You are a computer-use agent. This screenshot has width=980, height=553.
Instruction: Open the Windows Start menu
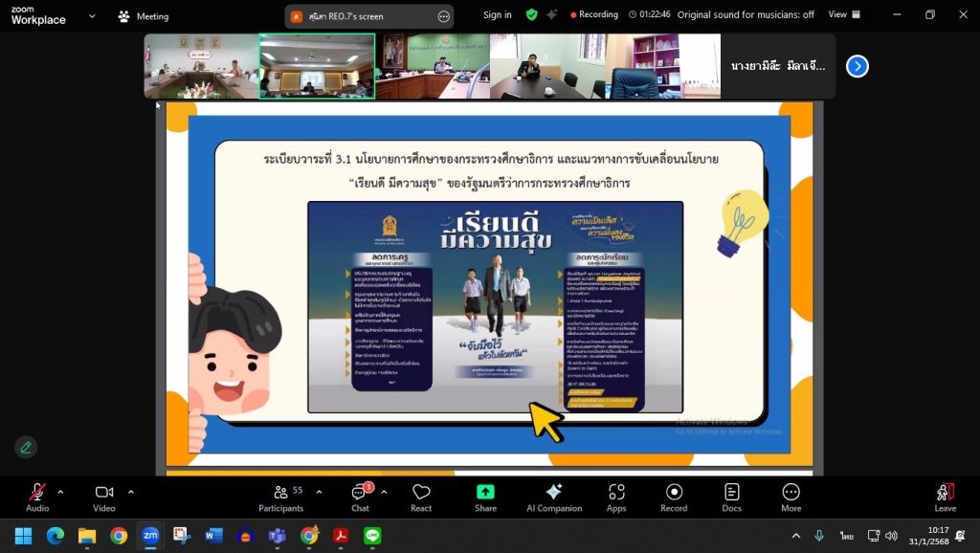tap(24, 536)
